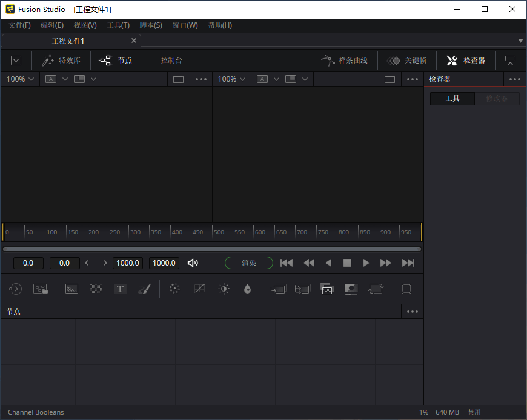Close the 工程文件1 composition tab
Viewport: 527px width, 420px height.
[134, 41]
